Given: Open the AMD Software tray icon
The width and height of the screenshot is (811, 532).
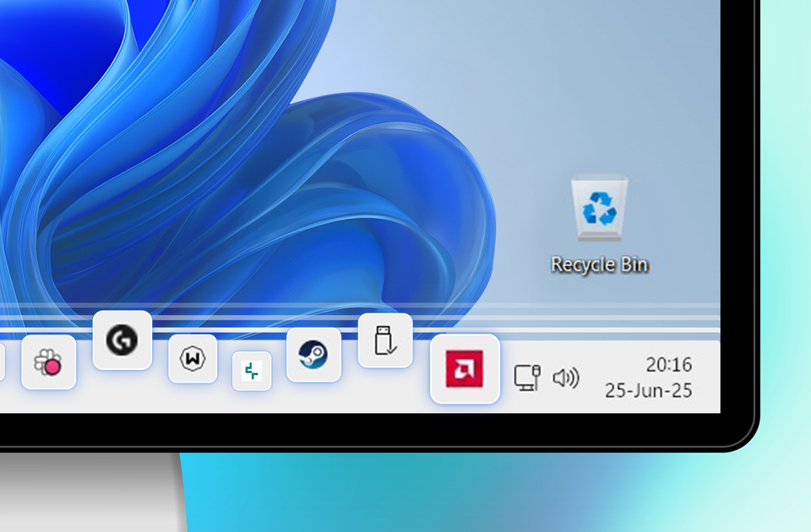Looking at the screenshot, I should tap(465, 369).
